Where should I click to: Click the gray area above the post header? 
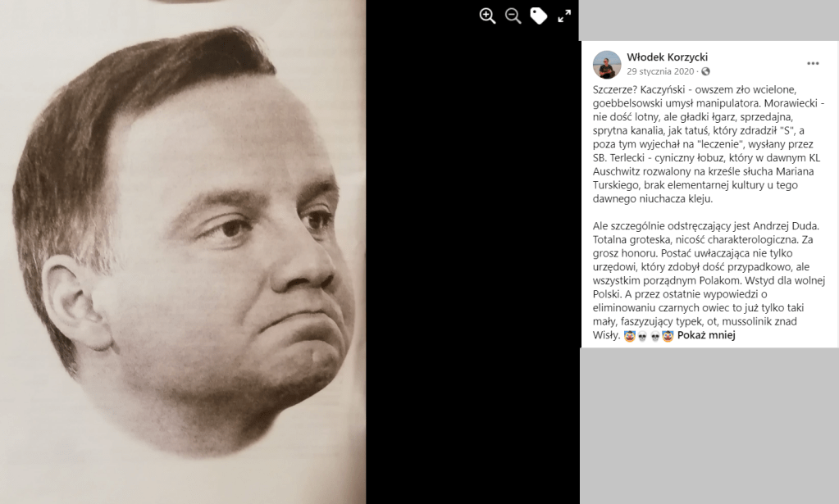(x=709, y=20)
